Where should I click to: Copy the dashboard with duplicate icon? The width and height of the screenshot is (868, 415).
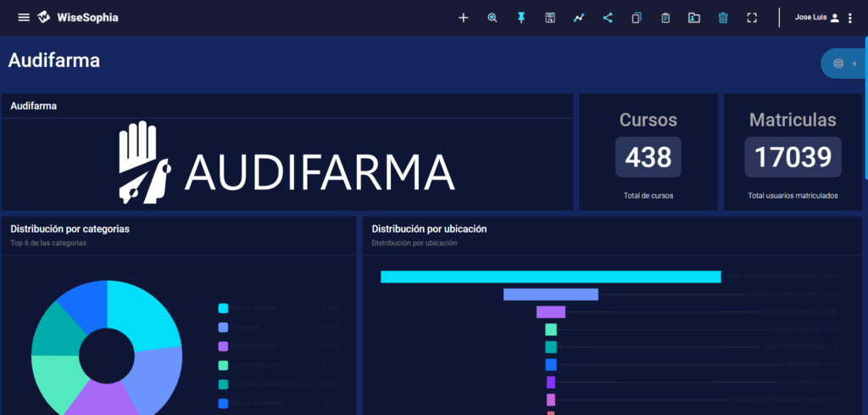coord(637,18)
